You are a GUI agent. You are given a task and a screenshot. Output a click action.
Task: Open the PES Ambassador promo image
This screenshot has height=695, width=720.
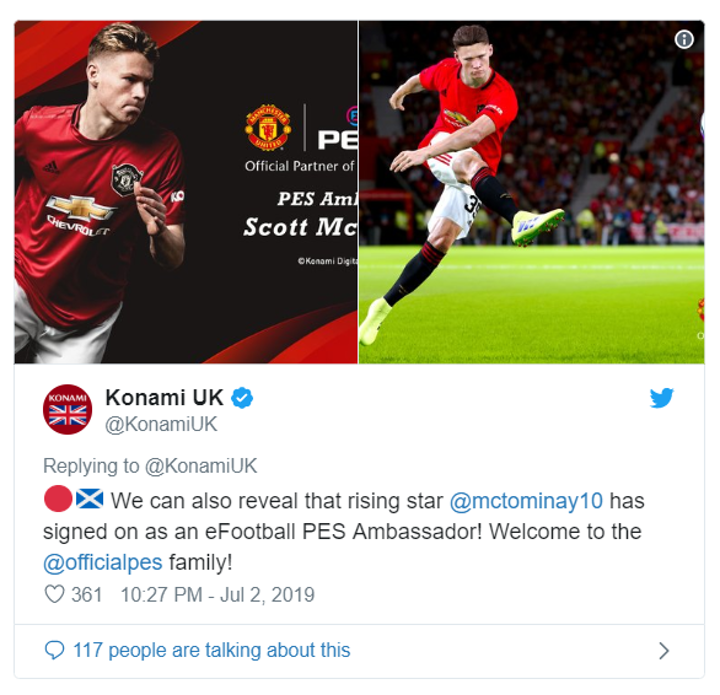click(186, 192)
